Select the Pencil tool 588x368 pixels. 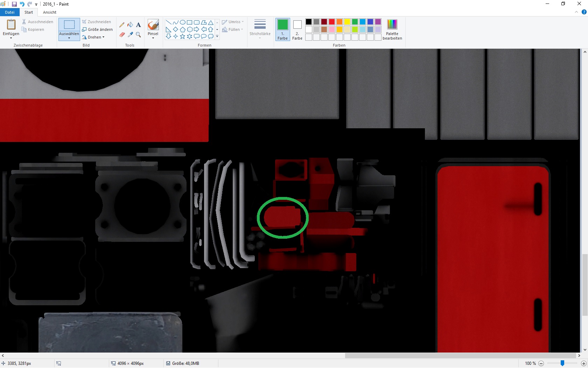[122, 25]
